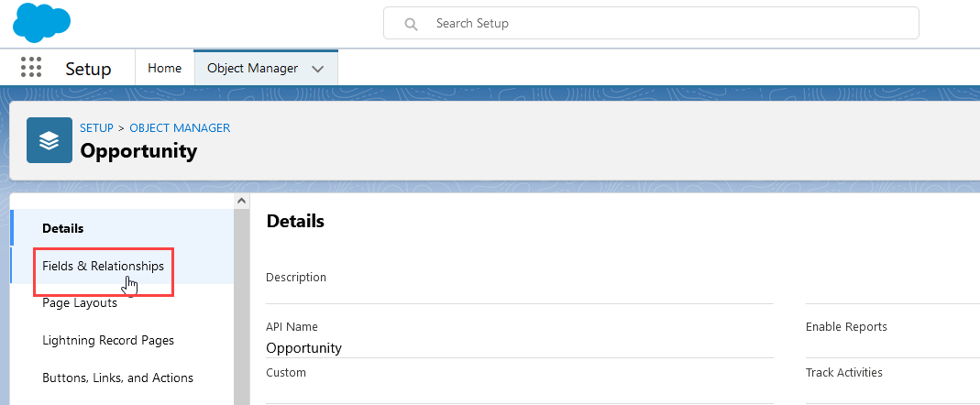Viewport: 980px width, 405px height.
Task: Click the Opportunity page title
Action: [138, 150]
